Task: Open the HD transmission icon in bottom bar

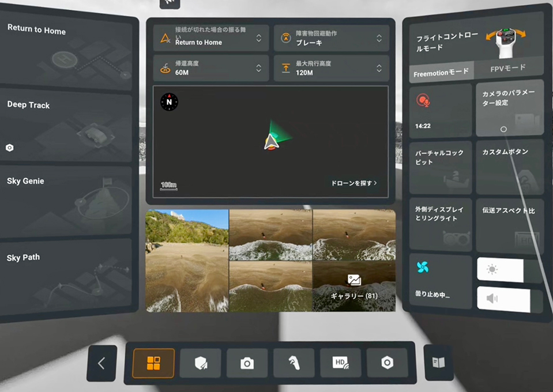Action: (x=340, y=363)
